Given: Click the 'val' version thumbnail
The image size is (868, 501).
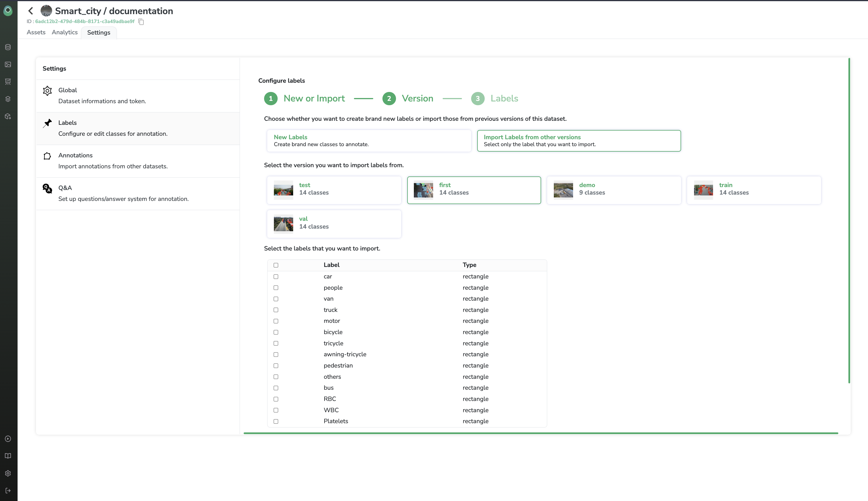Looking at the screenshot, I should (x=283, y=224).
